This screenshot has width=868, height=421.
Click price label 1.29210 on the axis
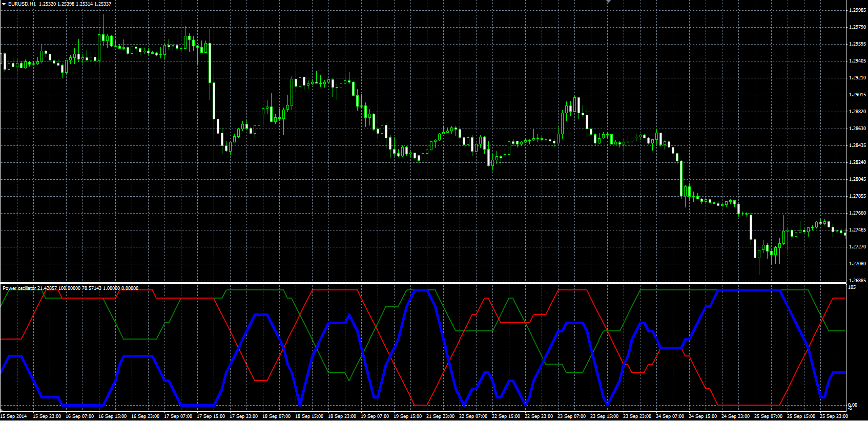[857, 78]
